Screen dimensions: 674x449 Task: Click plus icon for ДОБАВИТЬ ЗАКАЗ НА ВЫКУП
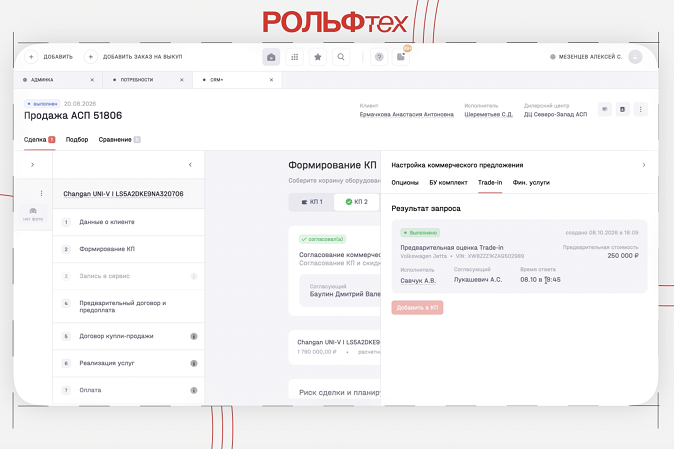90,57
